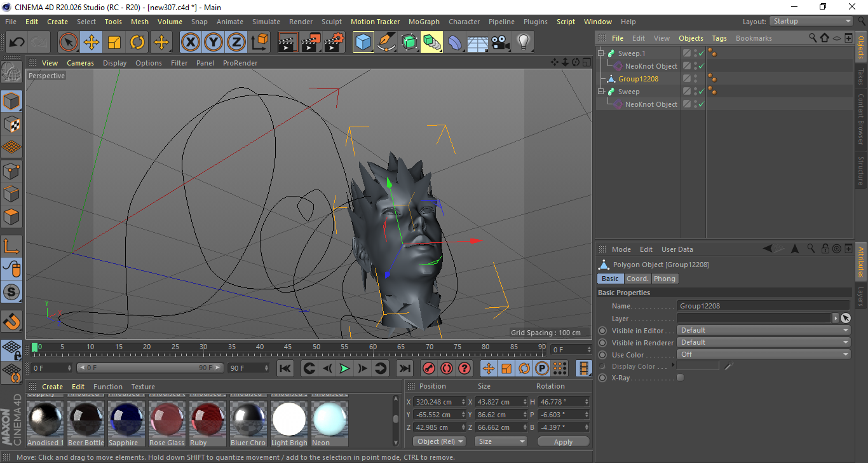Select the Sapphire material swatch
Screen dimensions: 868x463
pyautogui.click(x=126, y=420)
